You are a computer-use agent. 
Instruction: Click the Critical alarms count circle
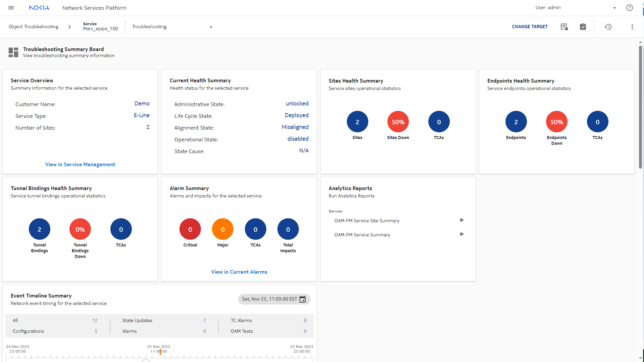tap(190, 229)
